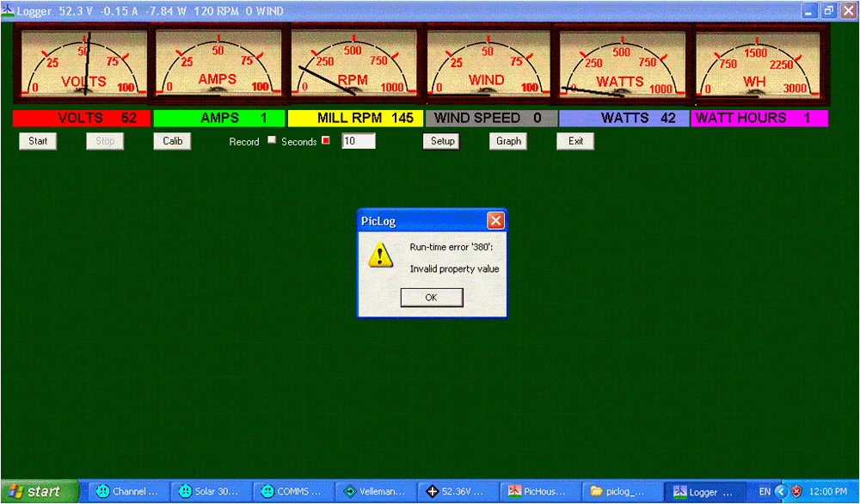Click the seconds interval input field
860x504 pixels.
point(358,141)
